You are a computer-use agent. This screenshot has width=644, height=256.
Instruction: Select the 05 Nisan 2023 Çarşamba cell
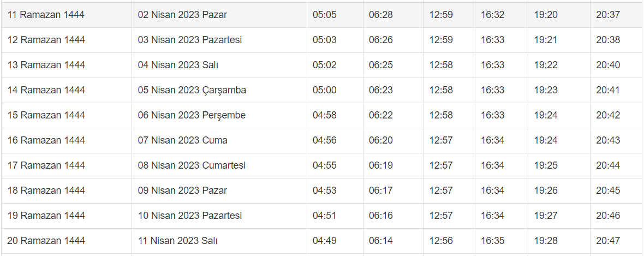(192, 90)
